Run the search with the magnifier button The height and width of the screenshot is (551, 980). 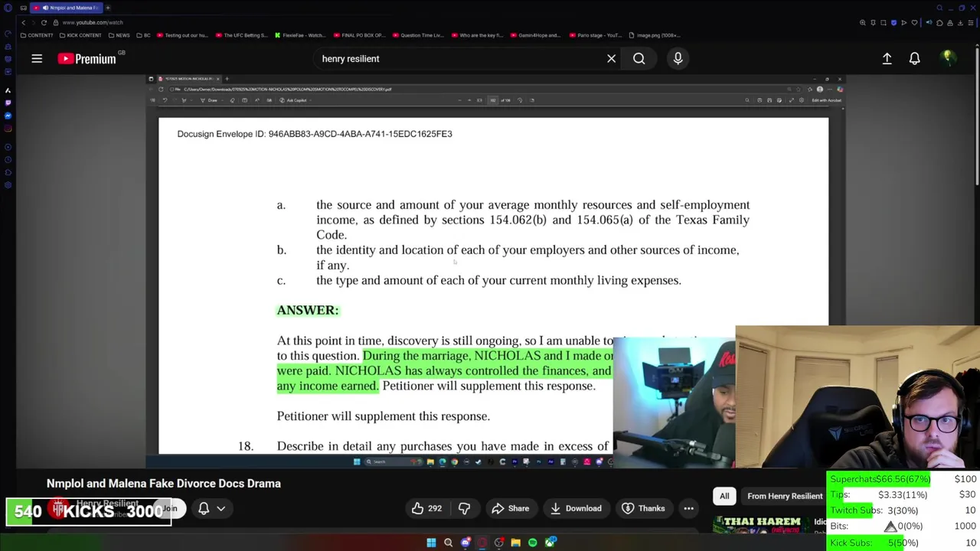pos(639,58)
